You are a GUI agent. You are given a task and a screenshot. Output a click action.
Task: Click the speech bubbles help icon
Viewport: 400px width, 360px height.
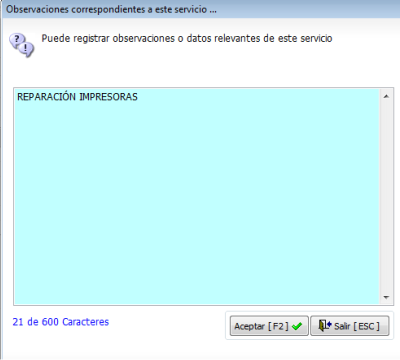tap(22, 45)
